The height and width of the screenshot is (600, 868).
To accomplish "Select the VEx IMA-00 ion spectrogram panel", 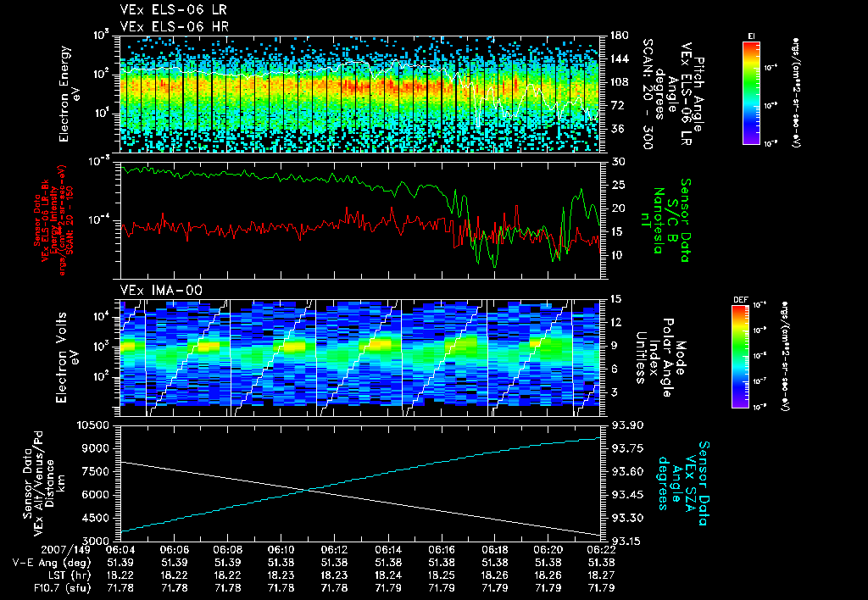I will pos(360,358).
